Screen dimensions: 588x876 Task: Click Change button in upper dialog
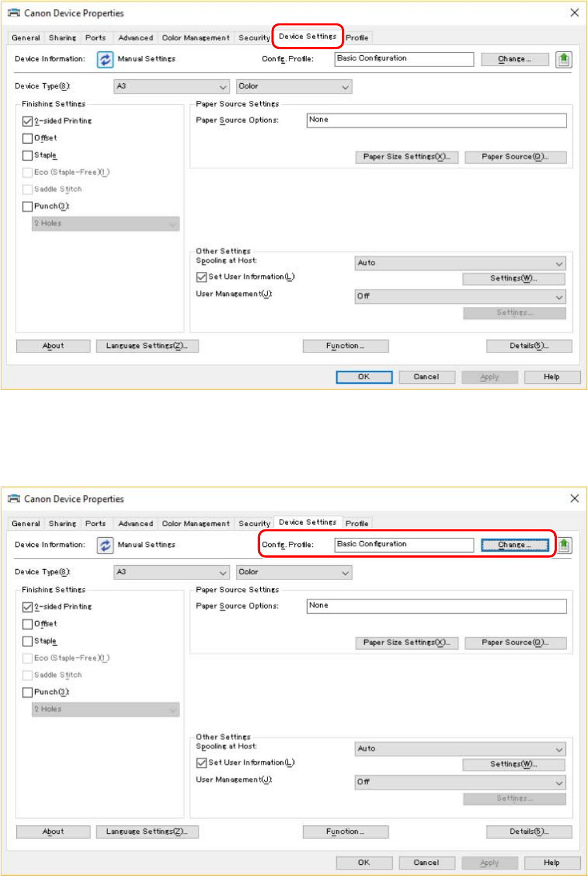(514, 59)
